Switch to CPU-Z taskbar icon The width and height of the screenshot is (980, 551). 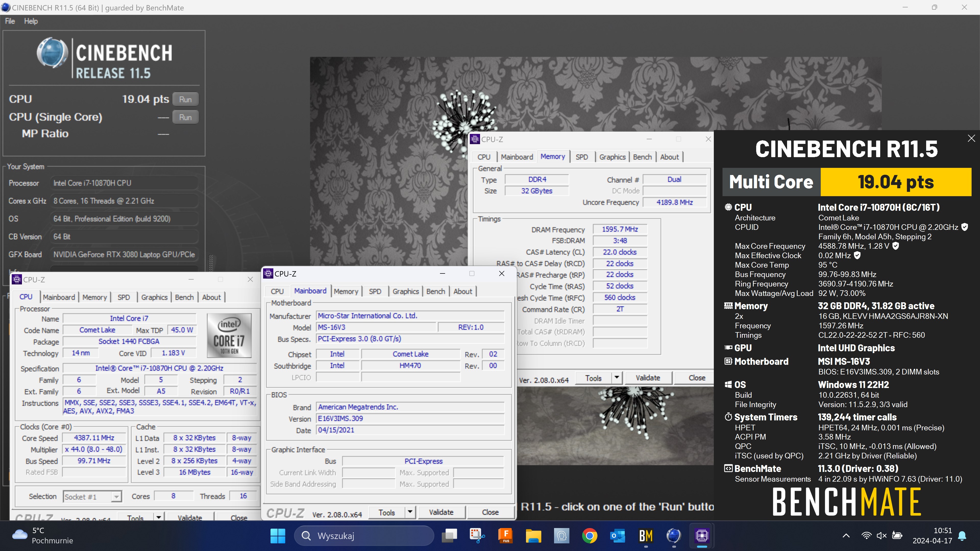[702, 536]
